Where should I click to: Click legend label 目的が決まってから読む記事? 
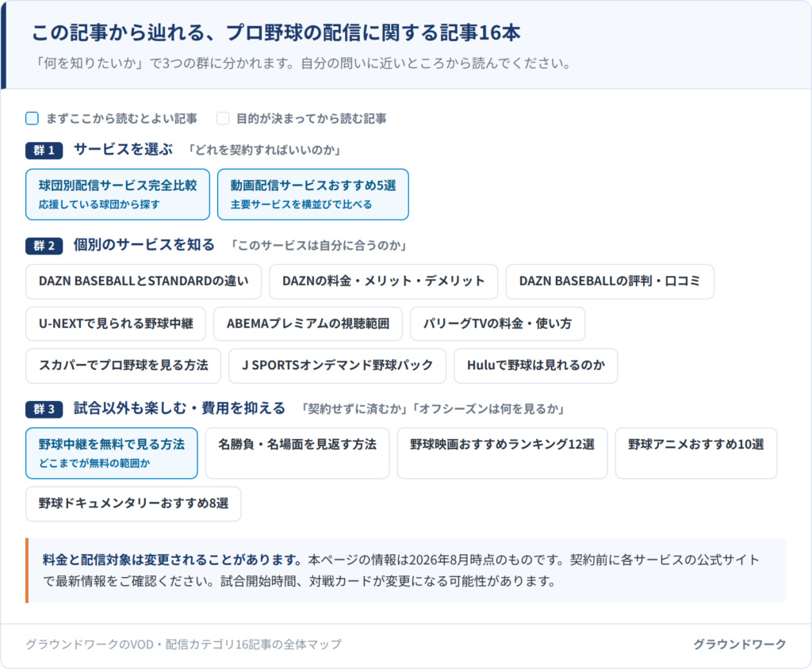311,119
